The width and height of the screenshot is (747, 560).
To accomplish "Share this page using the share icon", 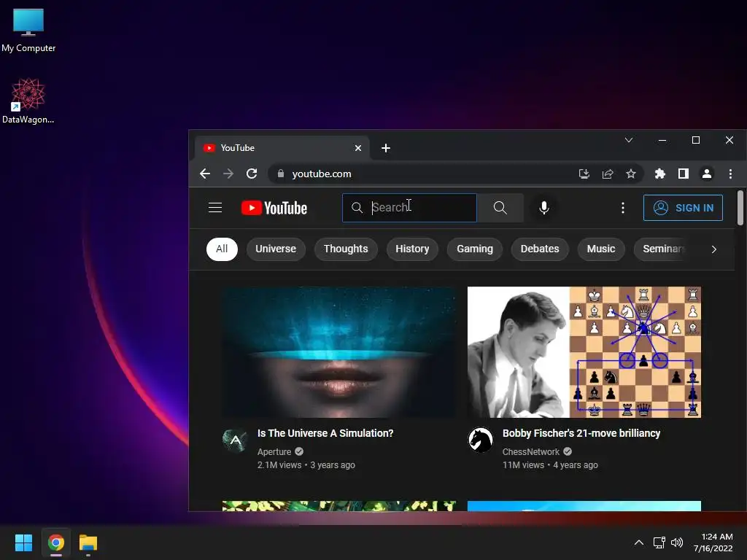I will pos(608,174).
